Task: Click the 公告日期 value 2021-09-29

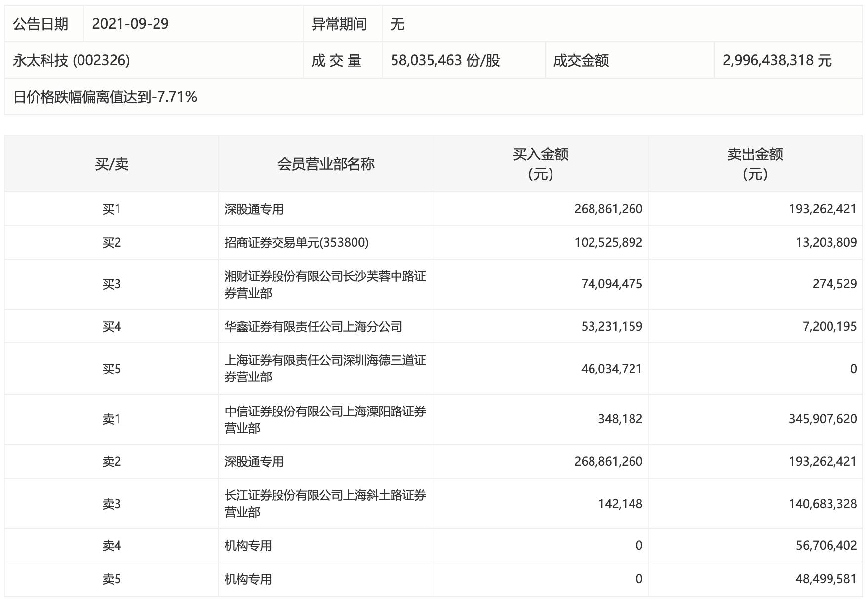Action: (x=130, y=24)
